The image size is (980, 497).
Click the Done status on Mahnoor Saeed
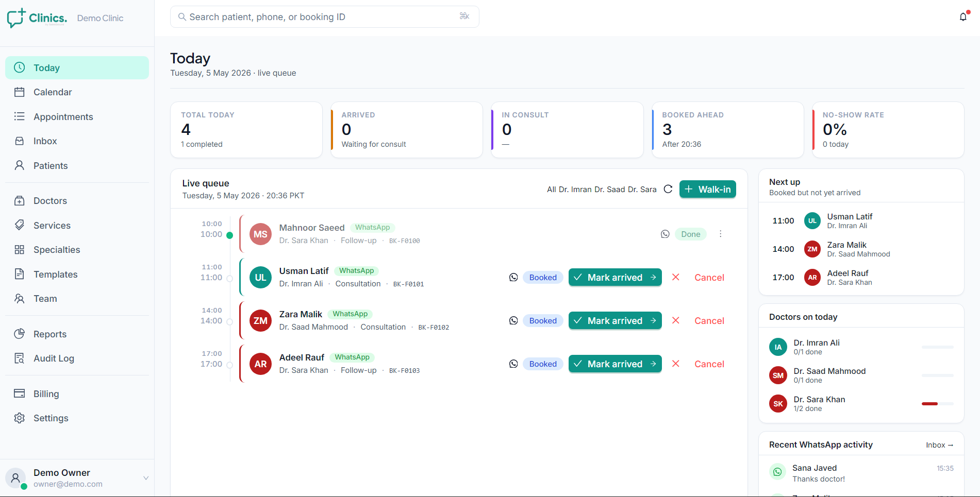coord(691,234)
